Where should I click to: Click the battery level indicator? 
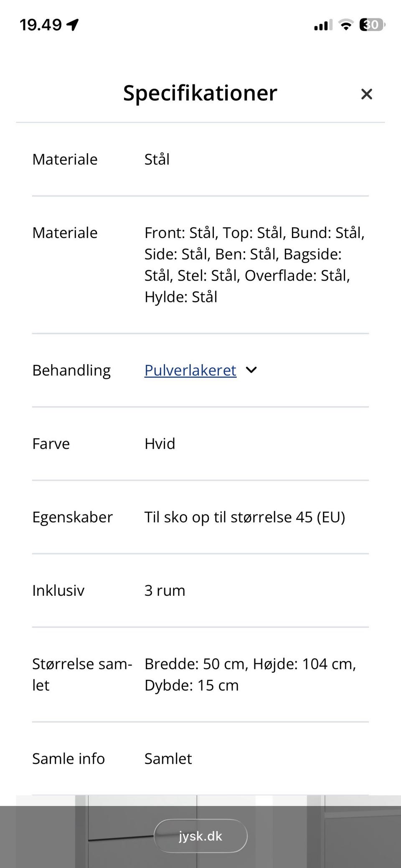372,25
